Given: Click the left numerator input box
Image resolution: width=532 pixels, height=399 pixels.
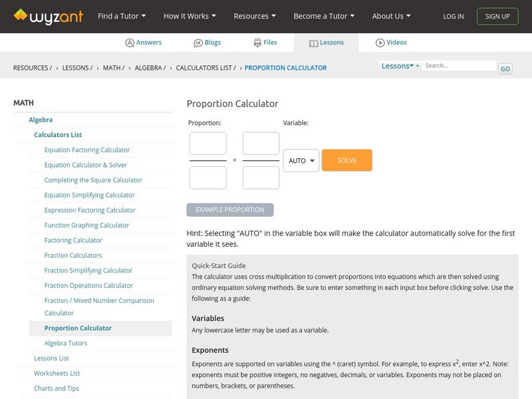Looking at the screenshot, I should coord(208,144).
